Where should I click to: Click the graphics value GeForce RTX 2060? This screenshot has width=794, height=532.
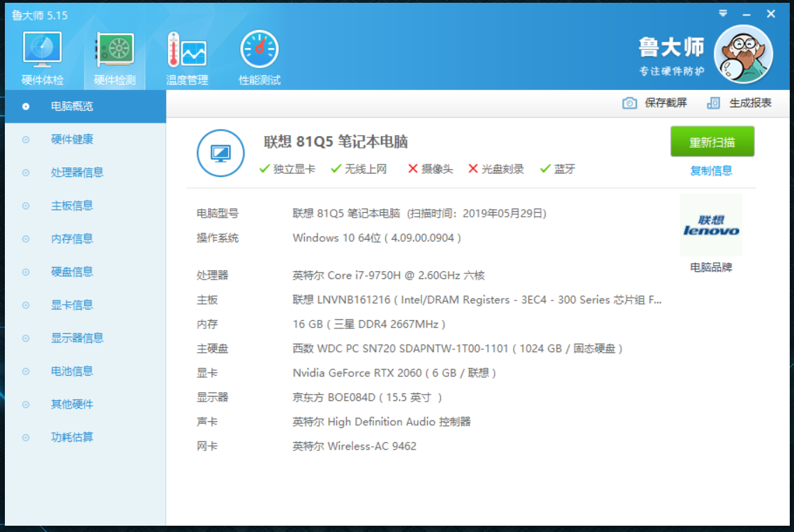point(394,373)
